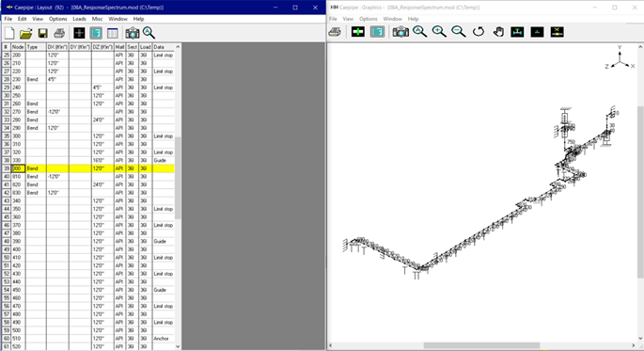This screenshot has width=644, height=351.
Task: Open the Loads menu in Layout window
Action: pos(79,19)
